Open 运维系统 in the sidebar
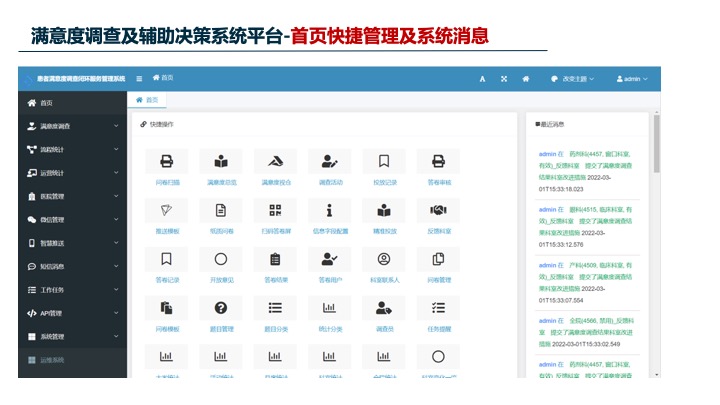 point(73,360)
